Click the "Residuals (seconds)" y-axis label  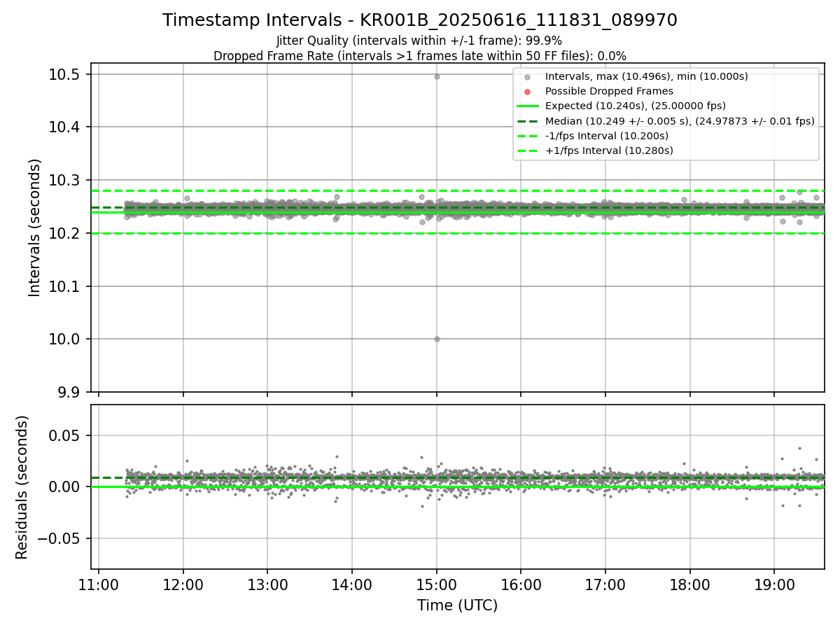click(22, 487)
